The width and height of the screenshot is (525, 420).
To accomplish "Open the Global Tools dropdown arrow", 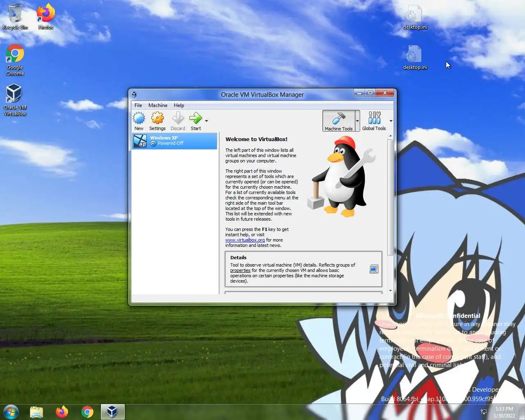I will (391, 121).
